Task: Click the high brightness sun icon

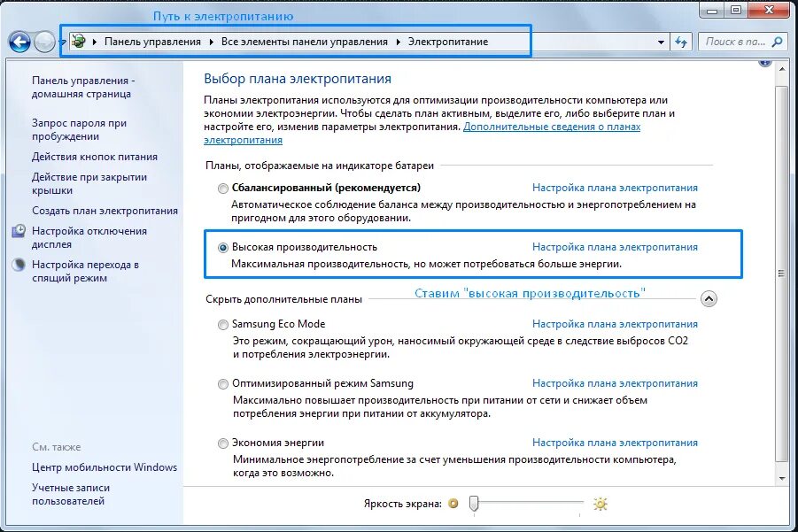Action: (600, 504)
